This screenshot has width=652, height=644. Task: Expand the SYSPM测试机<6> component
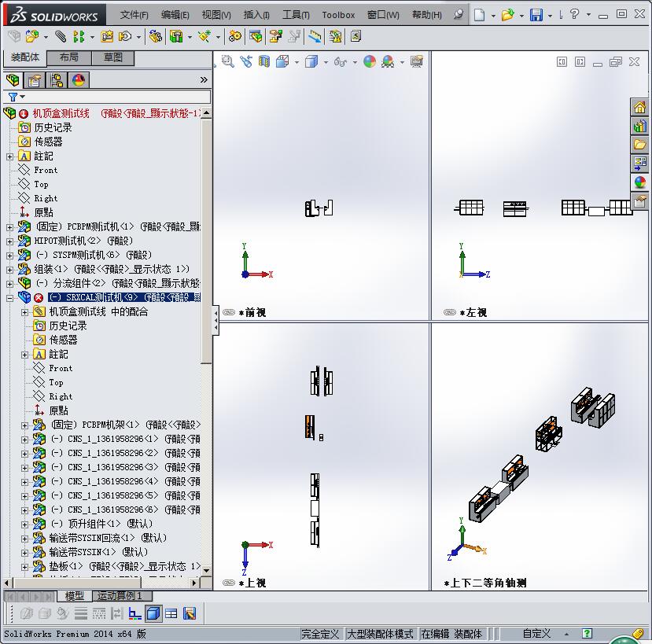(x=9, y=256)
